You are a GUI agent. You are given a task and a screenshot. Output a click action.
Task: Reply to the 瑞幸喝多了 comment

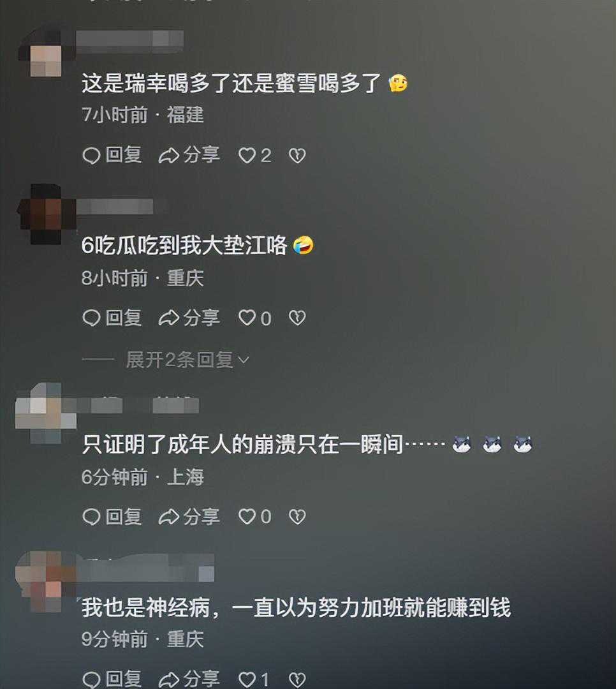click(112, 155)
